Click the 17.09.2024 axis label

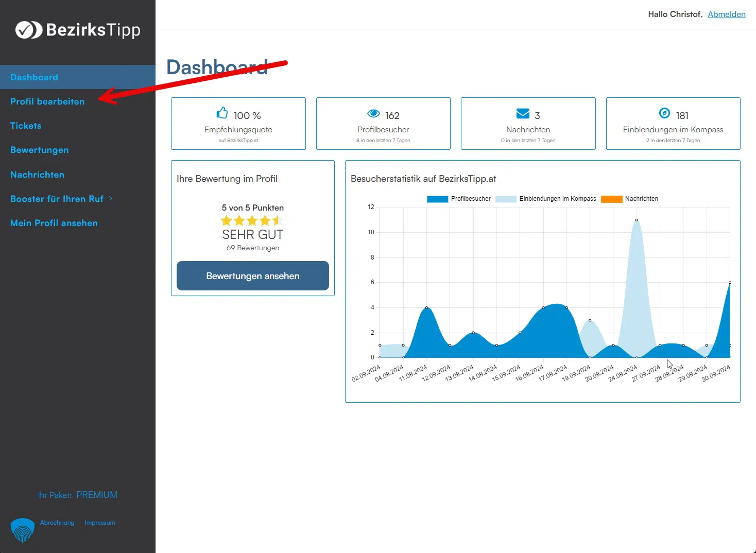pyautogui.click(x=553, y=373)
